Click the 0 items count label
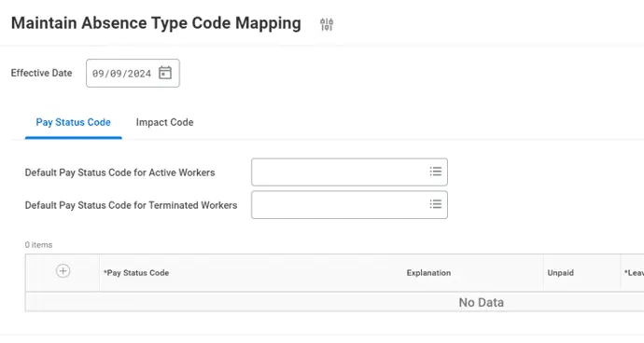 pos(38,245)
